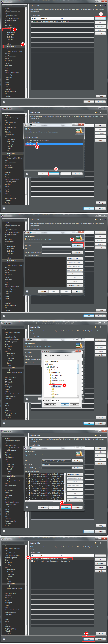Click Variables... beside the filled JRE definition
The height and width of the screenshot is (644, 108).
click(77, 468)
